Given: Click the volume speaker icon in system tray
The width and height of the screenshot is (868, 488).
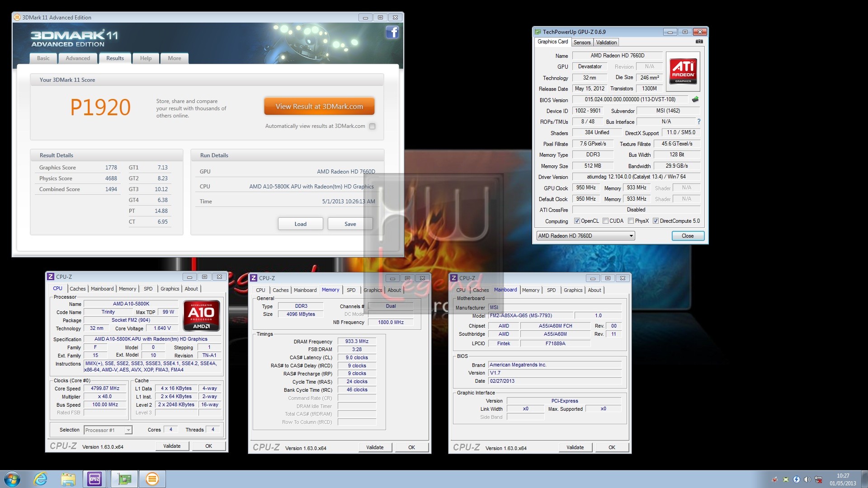Looking at the screenshot, I should point(807,479).
